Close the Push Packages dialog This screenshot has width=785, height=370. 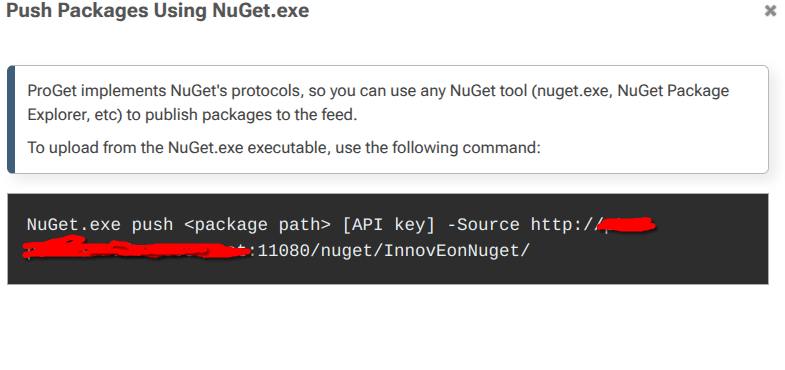point(770,11)
